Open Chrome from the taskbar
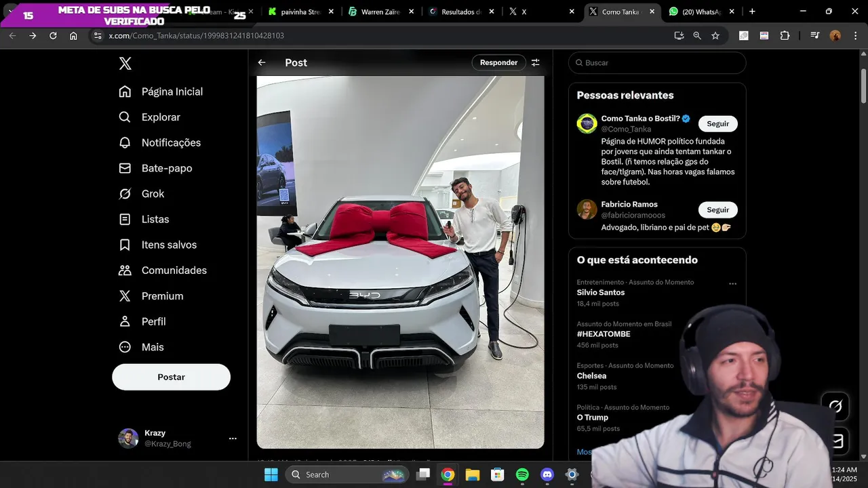Screen dimensions: 868x488 click(448, 474)
